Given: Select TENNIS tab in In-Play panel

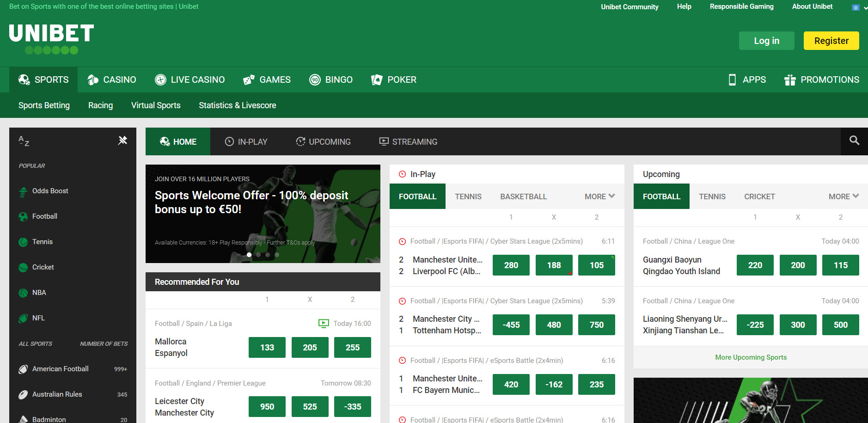Looking at the screenshot, I should 468,196.
